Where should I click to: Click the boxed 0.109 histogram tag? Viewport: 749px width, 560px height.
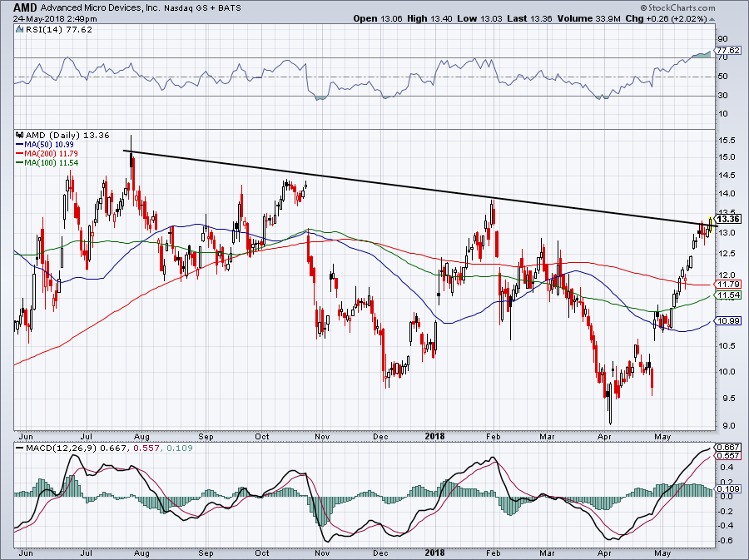coord(729,489)
